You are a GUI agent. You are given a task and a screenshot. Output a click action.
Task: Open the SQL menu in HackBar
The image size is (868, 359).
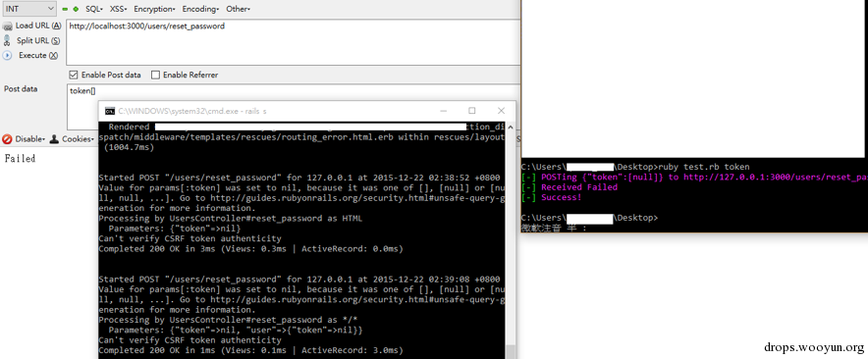coord(94,10)
